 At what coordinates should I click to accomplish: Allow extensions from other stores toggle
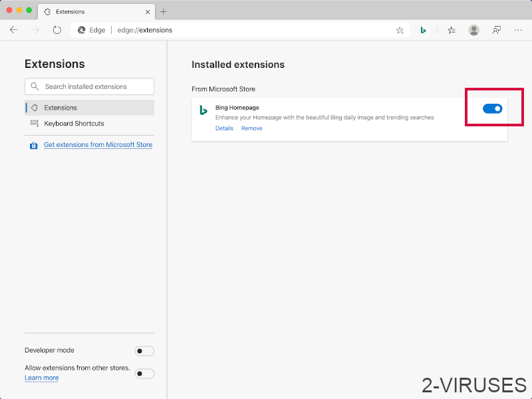click(144, 374)
